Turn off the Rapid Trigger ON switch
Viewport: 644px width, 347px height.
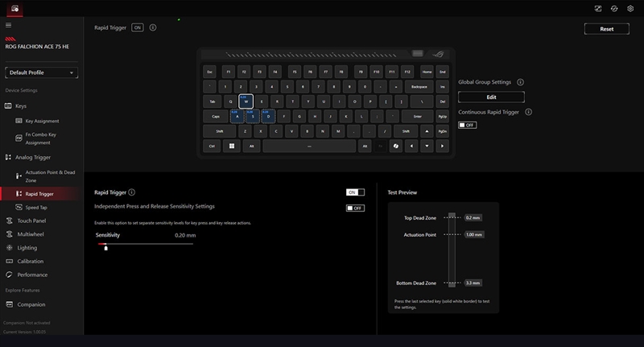point(355,192)
